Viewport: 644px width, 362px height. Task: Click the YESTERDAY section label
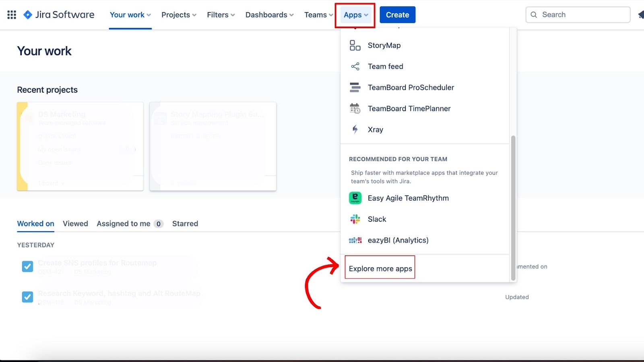pos(36,245)
